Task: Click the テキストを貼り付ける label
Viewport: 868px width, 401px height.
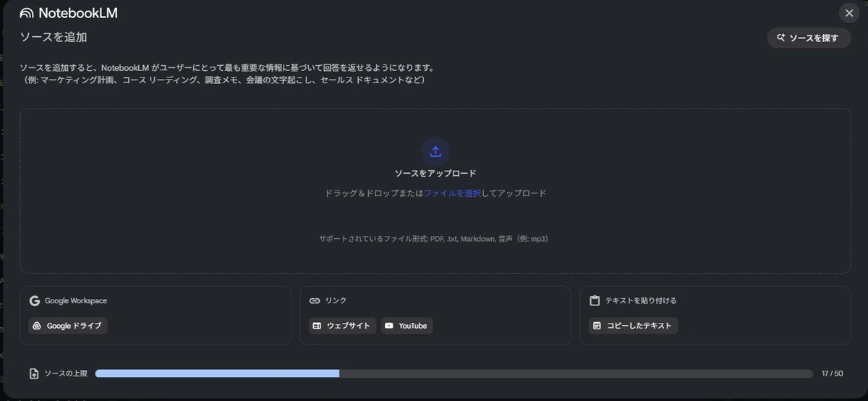Action: [x=641, y=300]
